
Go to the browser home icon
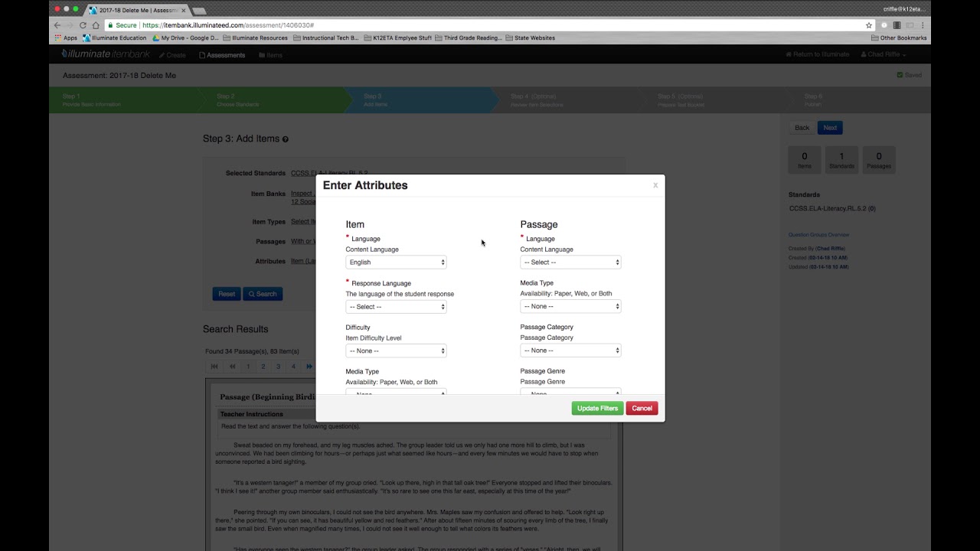click(x=96, y=25)
